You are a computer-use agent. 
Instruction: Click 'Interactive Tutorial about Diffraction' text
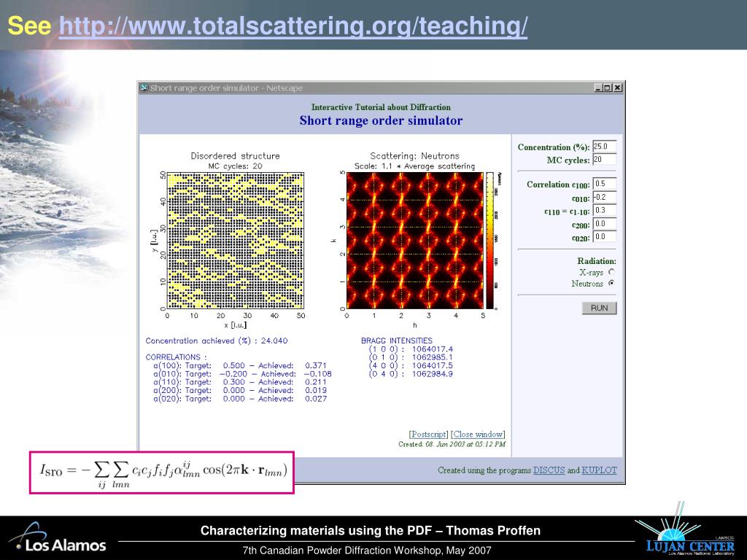[x=381, y=107]
